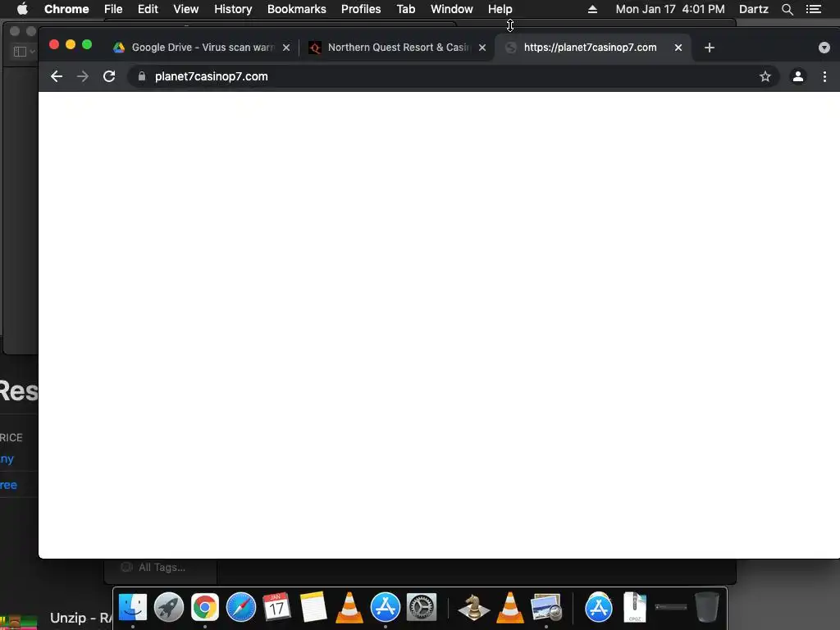Viewport: 840px width, 630px height.
Task: Open the Dartz user menu
Action: tap(753, 9)
